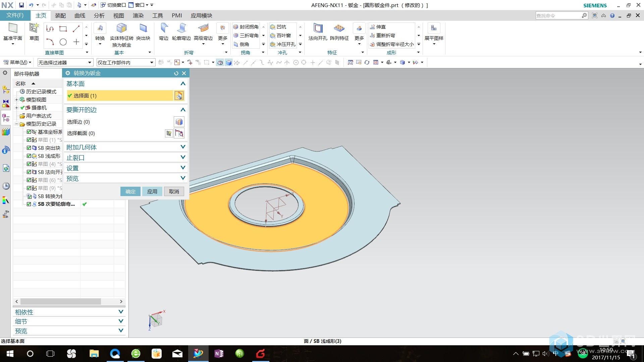Select the Drawn Cutout (冲压开孔) tool
The width and height of the screenshot is (644, 362).
click(x=283, y=44)
